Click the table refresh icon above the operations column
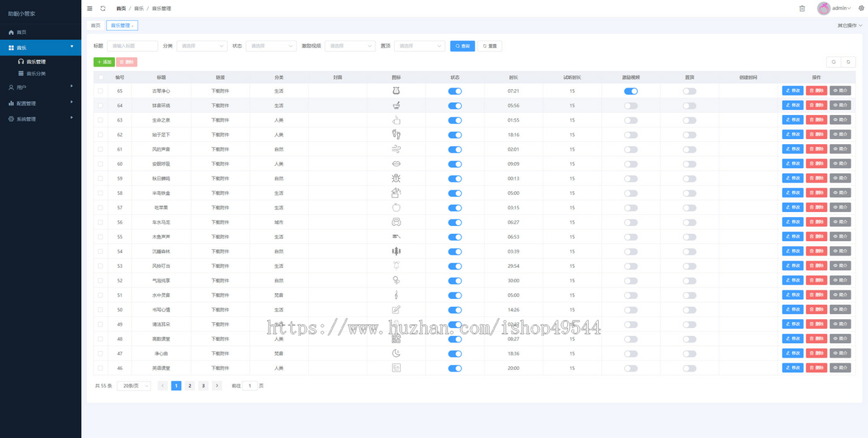868x438 pixels. (848, 62)
